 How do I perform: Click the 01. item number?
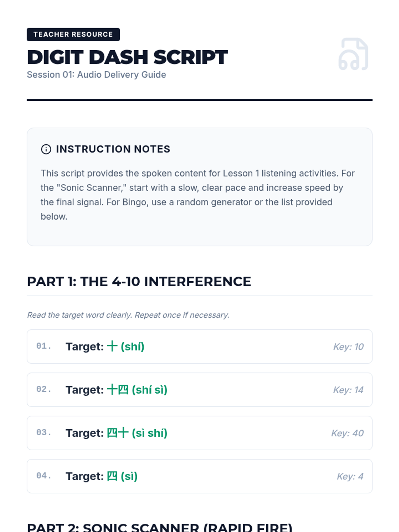[44, 346]
